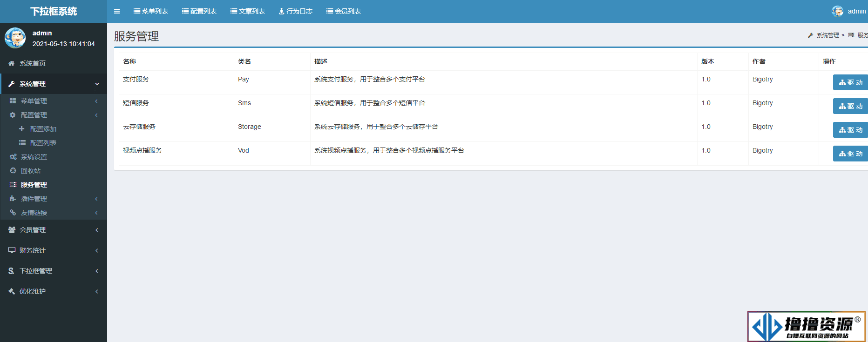Screen dimensions: 868x342
Task: Toggle the sidebar hamburger menu icon
Action: pos(117,11)
